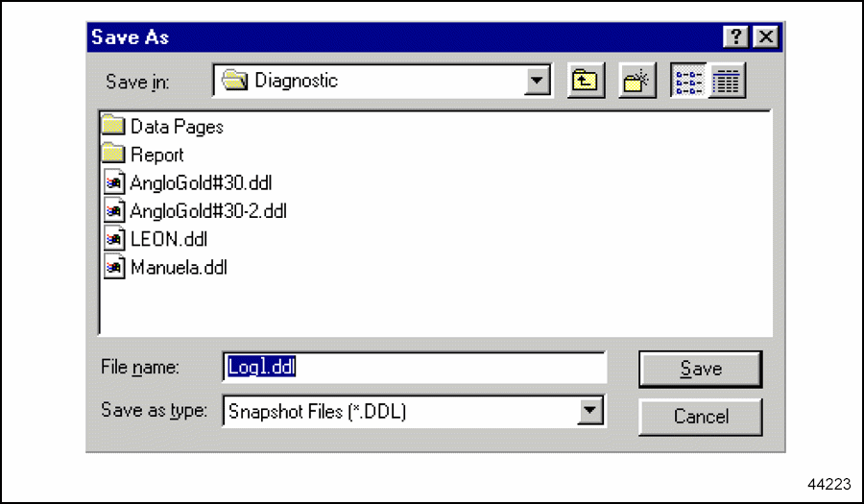864x504 pixels.
Task: Select the file name text AngloGold#30.ddl
Action: pyautogui.click(x=202, y=182)
